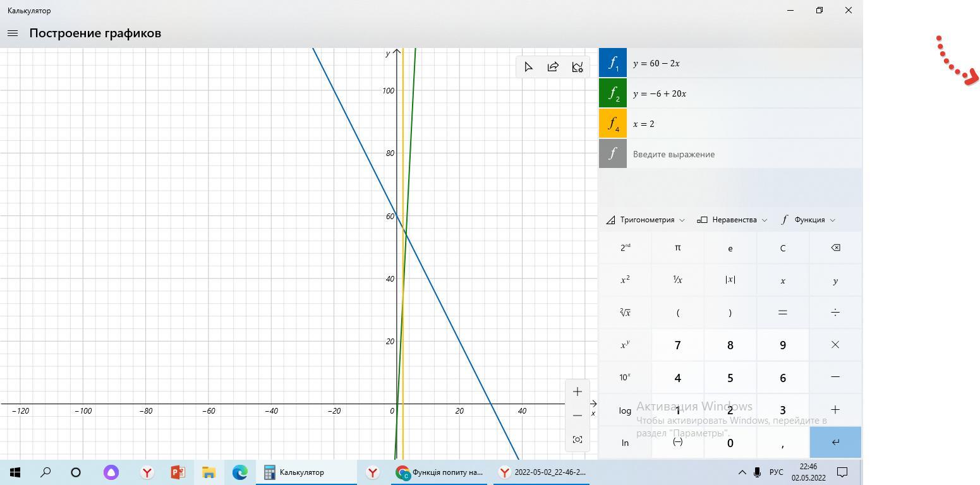The image size is (980, 485).
Task: Open PowerPoint from the taskbar
Action: (178, 472)
